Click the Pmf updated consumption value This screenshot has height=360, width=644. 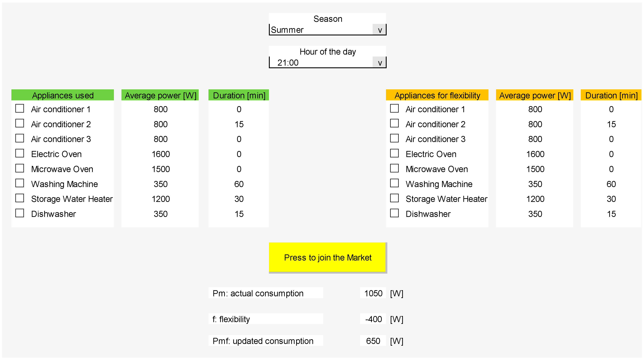[x=373, y=341]
